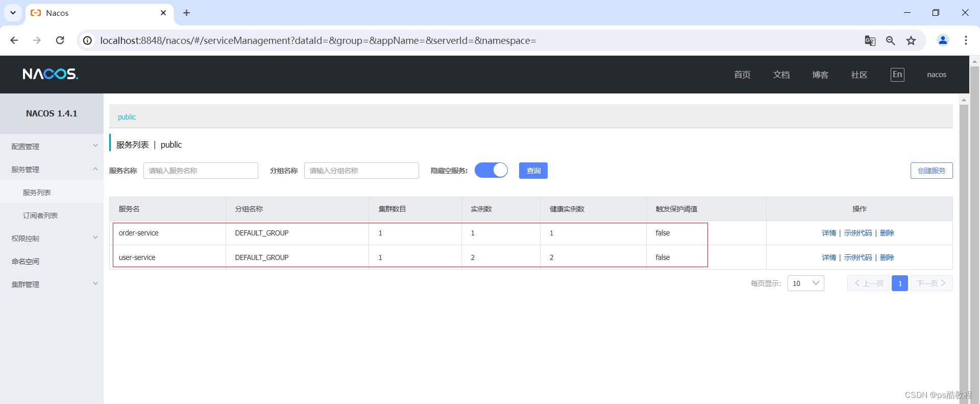Open Google Translate icon in address bar
Screen dimensions: 980x404
870,40
